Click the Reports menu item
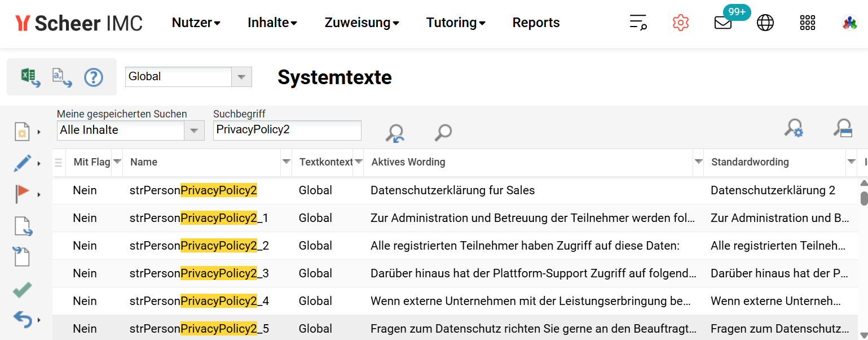This screenshot has width=868, height=340. 535,23
